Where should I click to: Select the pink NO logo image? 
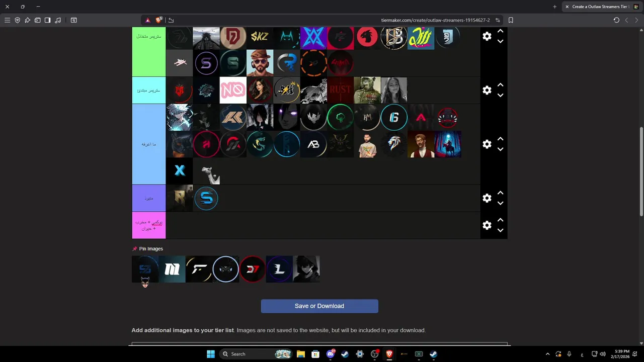[x=233, y=90]
